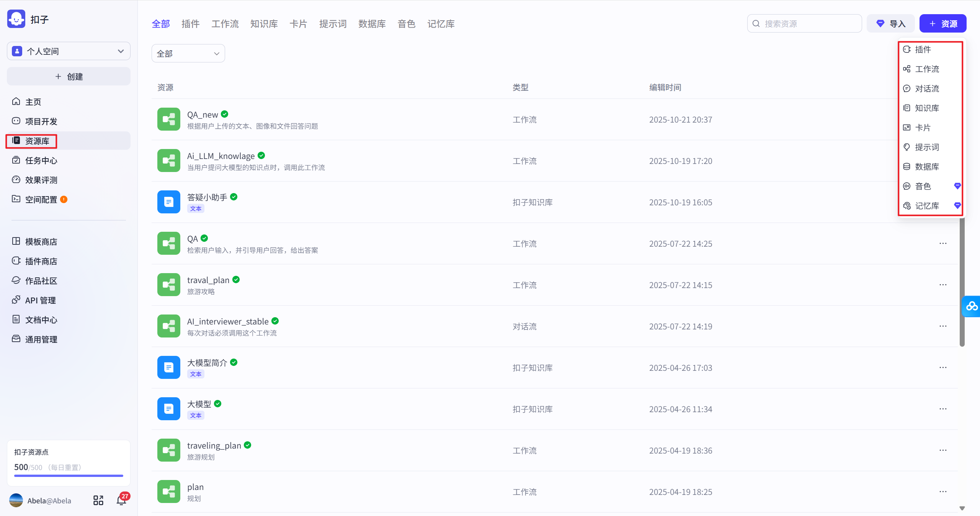Expand the 个人空间 workspace dropdown
980x516 pixels.
pos(69,51)
